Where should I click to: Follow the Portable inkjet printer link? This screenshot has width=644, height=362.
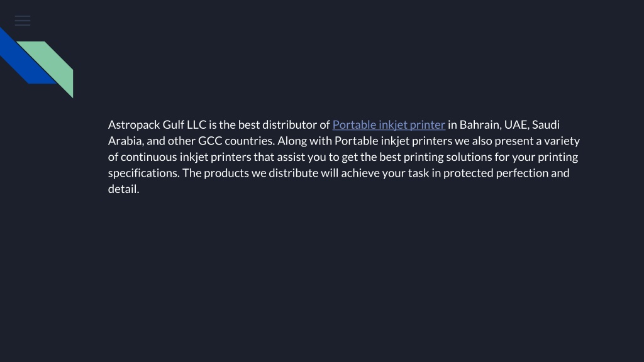(x=389, y=125)
